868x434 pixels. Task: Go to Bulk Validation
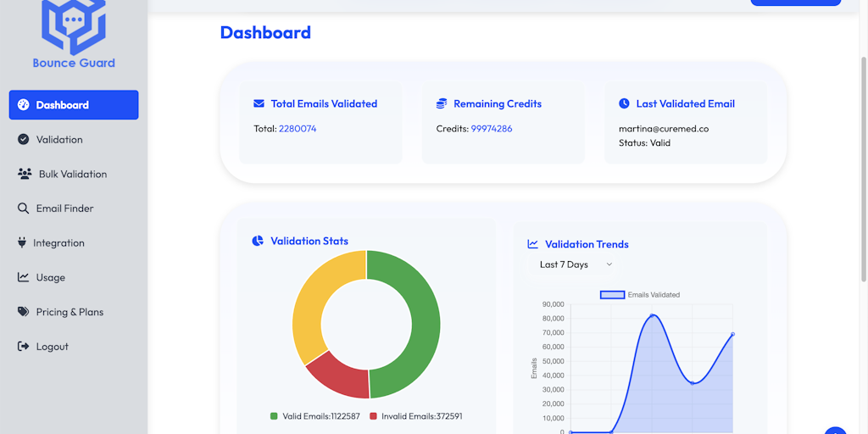[74, 174]
